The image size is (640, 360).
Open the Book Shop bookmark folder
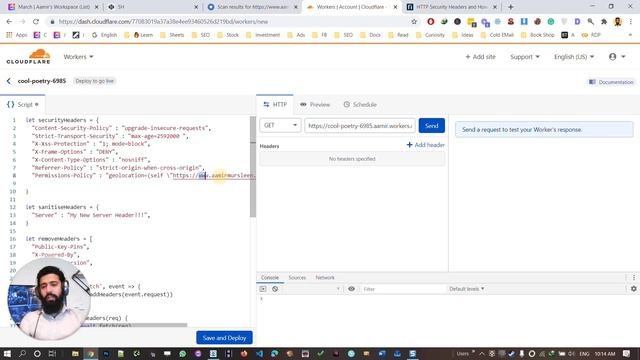(x=538, y=35)
